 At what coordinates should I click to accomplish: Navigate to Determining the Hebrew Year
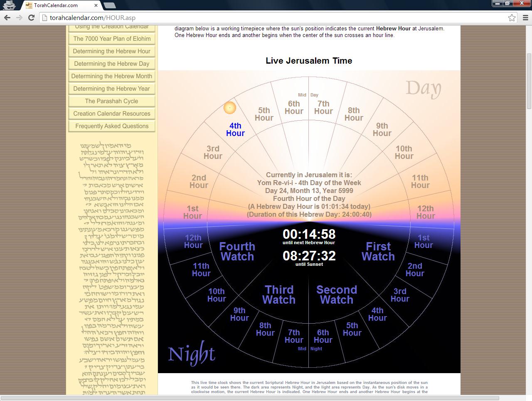112,89
